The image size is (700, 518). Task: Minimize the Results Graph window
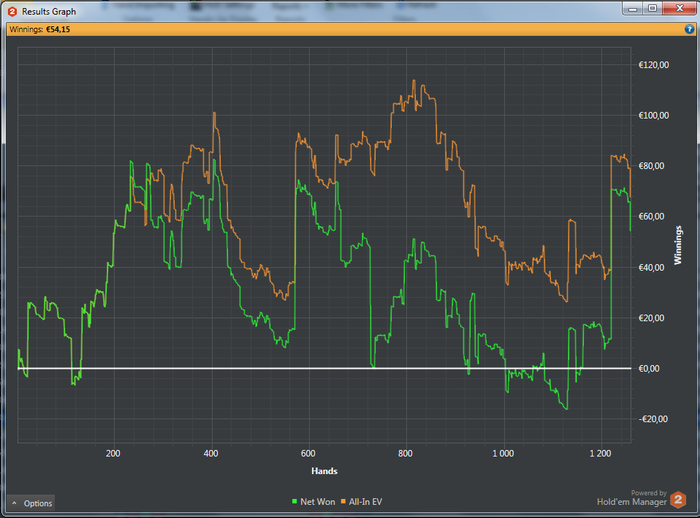(x=633, y=8)
